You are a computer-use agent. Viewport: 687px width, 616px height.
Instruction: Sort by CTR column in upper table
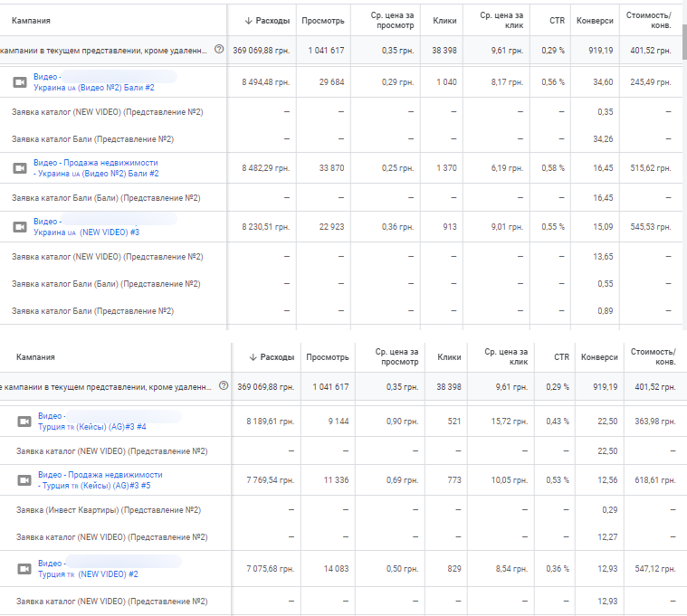tap(558, 21)
